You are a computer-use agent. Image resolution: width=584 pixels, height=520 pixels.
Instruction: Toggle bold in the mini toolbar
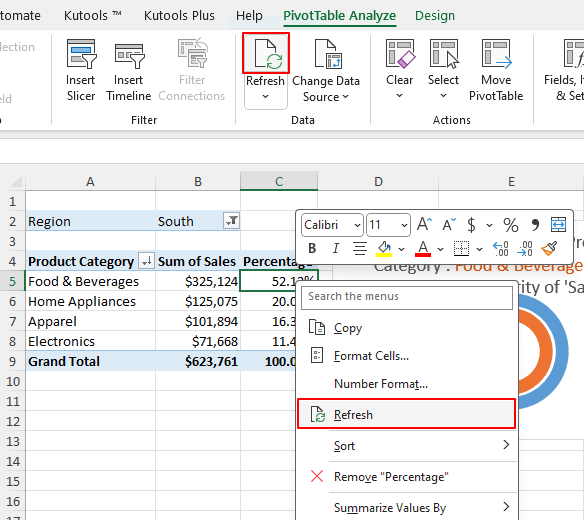[312, 248]
